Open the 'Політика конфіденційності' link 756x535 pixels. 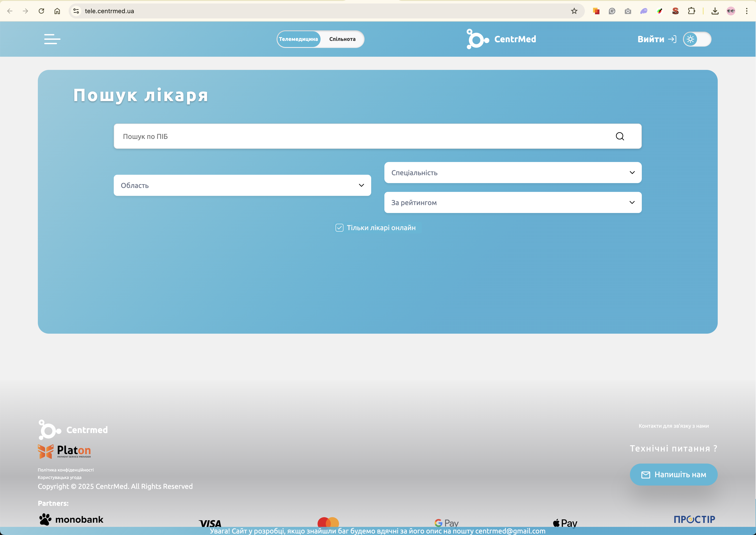[x=66, y=470]
